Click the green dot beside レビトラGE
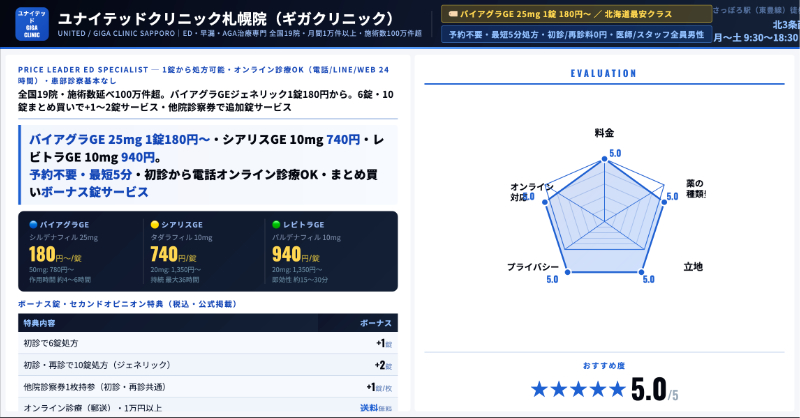This screenshot has height=418, width=800. coord(277,224)
